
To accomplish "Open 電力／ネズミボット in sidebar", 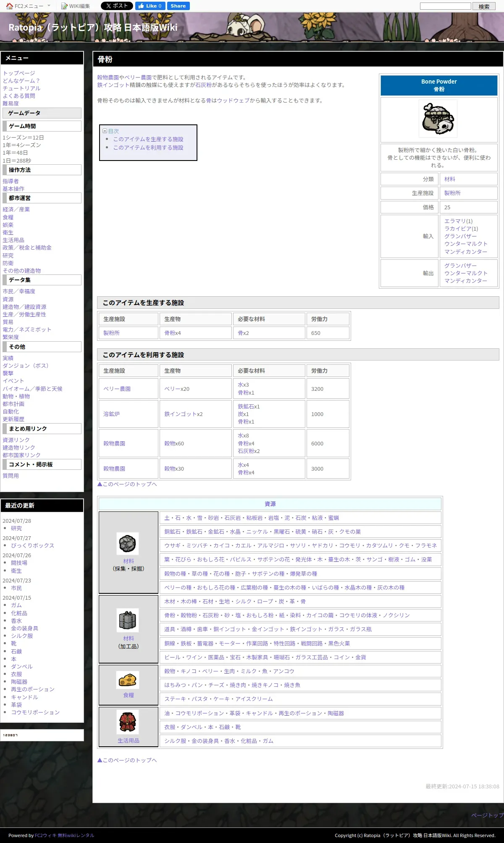I will coord(27,329).
